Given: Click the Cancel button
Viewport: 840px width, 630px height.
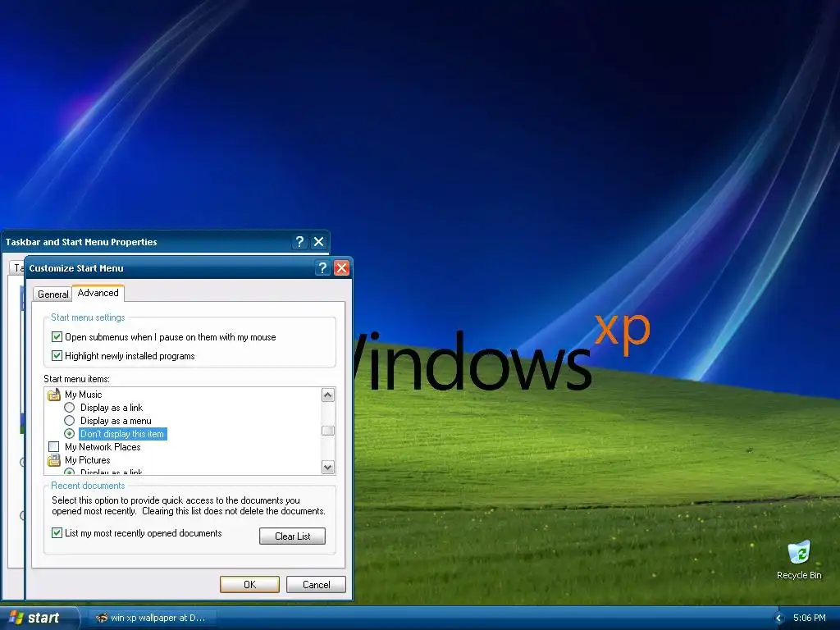Looking at the screenshot, I should click(x=316, y=584).
